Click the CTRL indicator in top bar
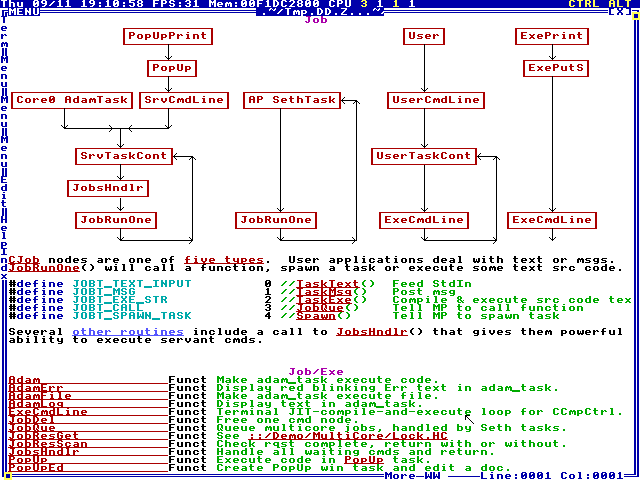This screenshot has width=640, height=480. click(x=584, y=4)
